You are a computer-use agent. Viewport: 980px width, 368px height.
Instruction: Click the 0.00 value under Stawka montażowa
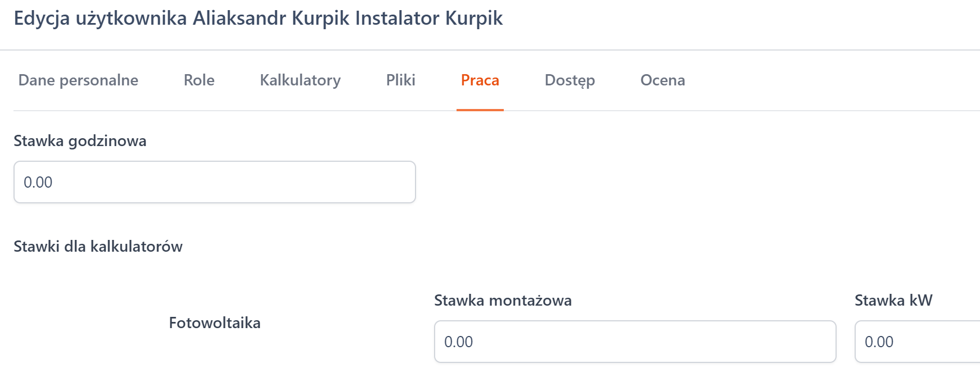pyautogui.click(x=458, y=342)
